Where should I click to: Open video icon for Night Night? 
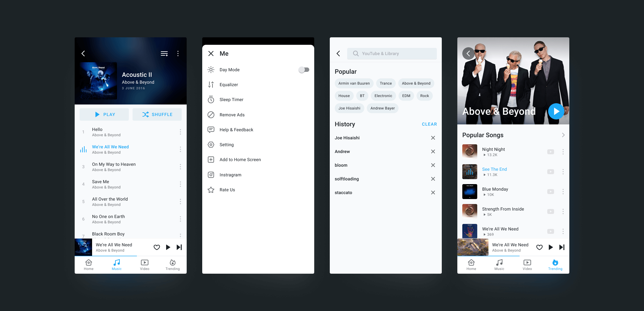click(551, 152)
